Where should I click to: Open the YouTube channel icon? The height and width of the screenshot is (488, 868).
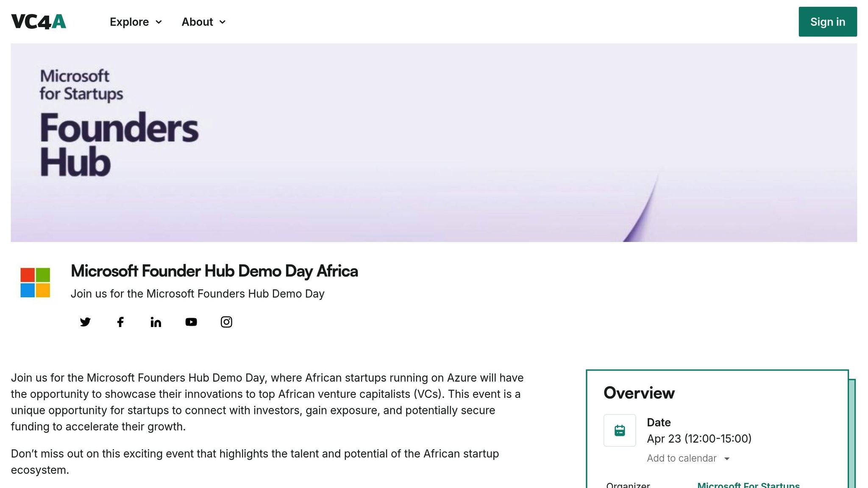191,322
